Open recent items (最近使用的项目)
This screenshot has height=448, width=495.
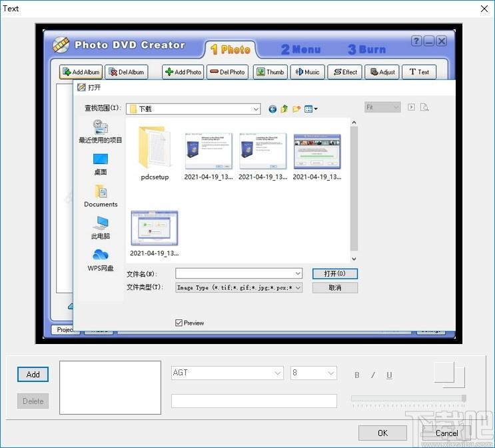pyautogui.click(x=101, y=131)
